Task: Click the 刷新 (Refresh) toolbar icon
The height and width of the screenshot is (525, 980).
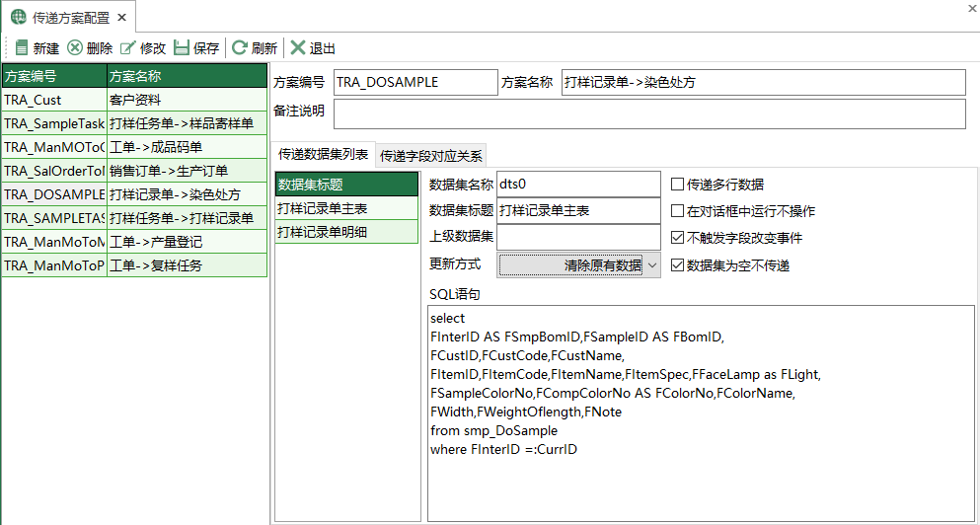Action: (239, 48)
